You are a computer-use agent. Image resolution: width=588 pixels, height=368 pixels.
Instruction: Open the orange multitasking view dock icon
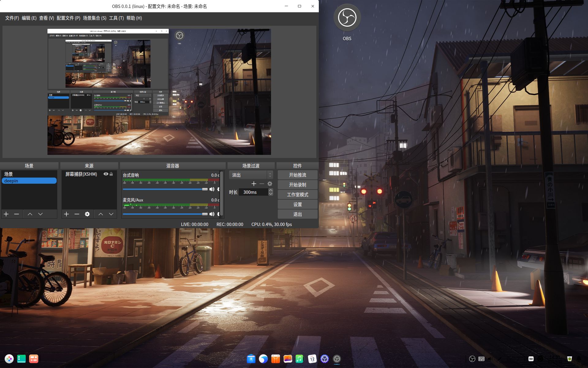[34, 359]
